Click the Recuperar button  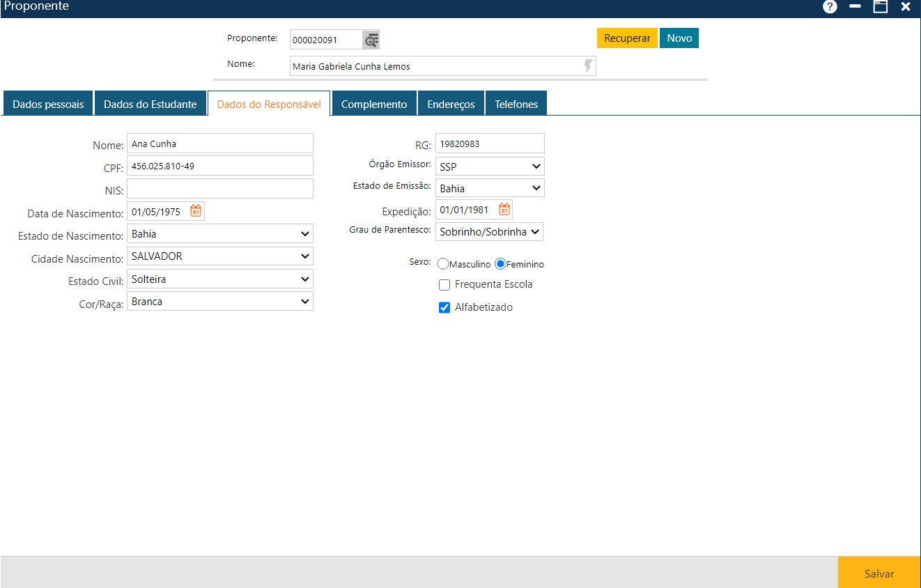627,38
